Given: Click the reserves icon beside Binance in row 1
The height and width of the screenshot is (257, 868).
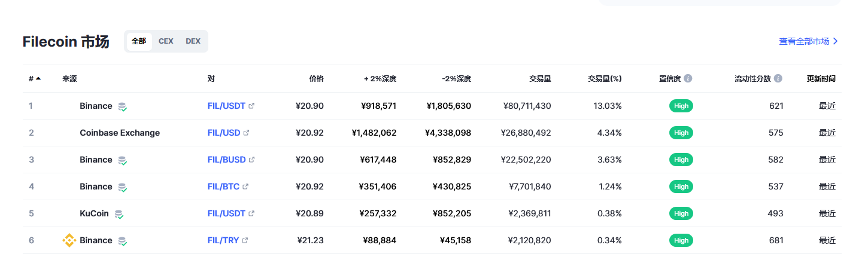Looking at the screenshot, I should coord(122,106).
